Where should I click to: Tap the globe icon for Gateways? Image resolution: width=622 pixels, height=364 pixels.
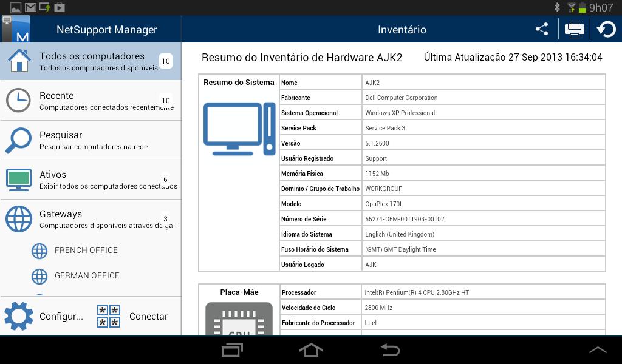tap(19, 219)
